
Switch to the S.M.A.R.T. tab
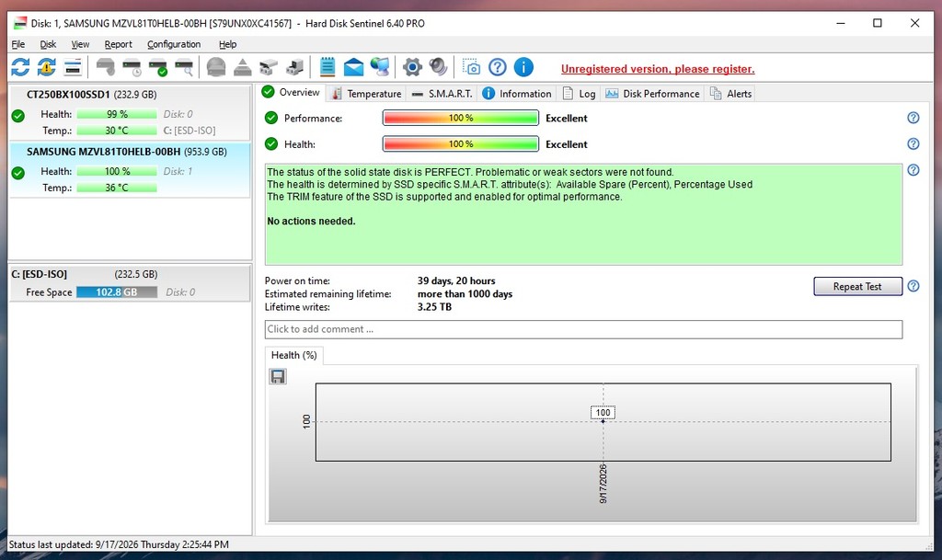click(442, 94)
